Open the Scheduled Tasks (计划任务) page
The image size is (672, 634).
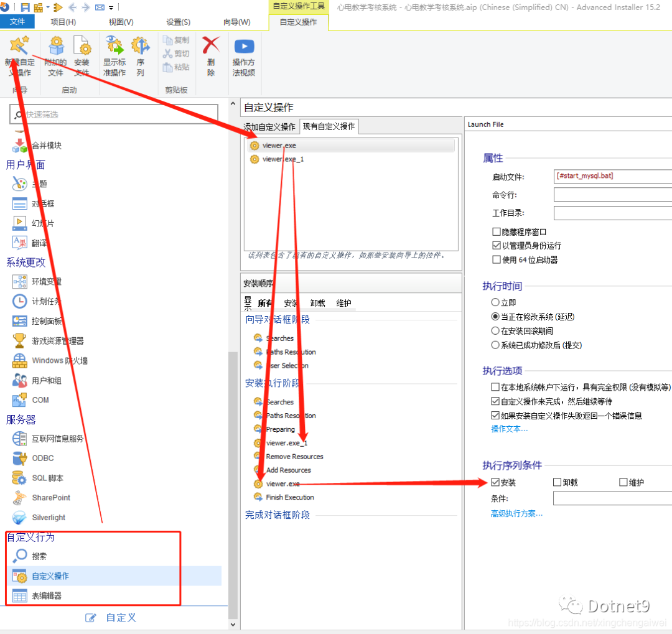coord(37,301)
